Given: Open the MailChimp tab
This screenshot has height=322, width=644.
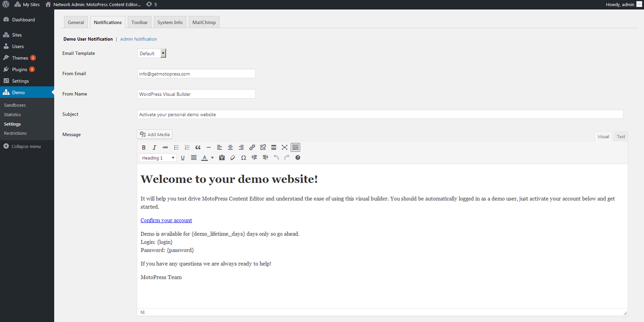Looking at the screenshot, I should (204, 22).
